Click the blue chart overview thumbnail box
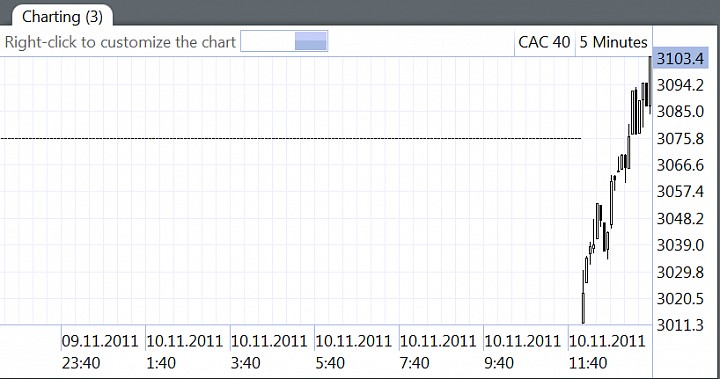The height and width of the screenshot is (379, 720). (x=284, y=41)
